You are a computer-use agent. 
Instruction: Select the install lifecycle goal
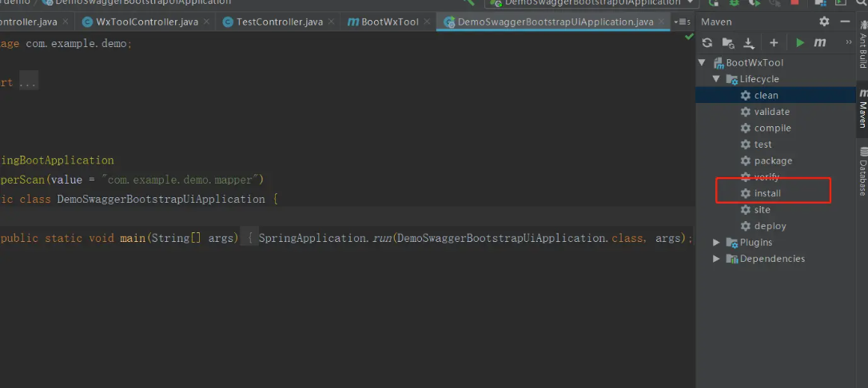point(767,193)
